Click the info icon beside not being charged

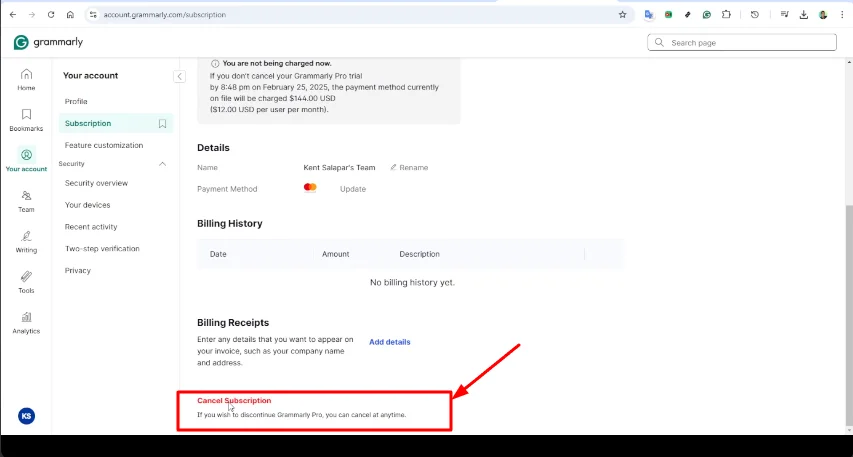(x=215, y=64)
